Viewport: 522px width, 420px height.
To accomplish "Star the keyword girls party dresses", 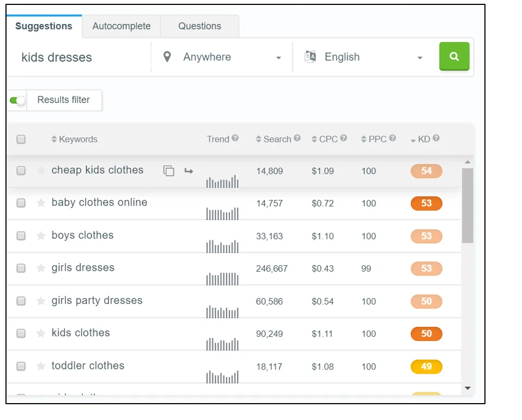I will (41, 301).
